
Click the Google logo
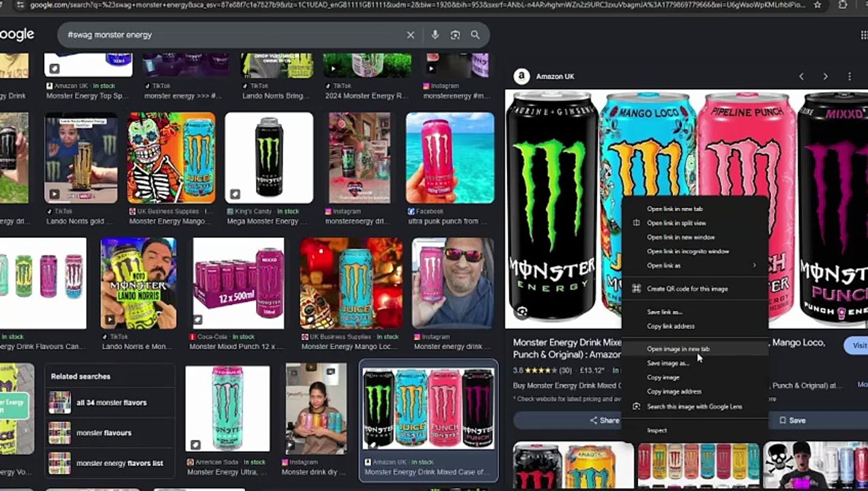click(16, 35)
